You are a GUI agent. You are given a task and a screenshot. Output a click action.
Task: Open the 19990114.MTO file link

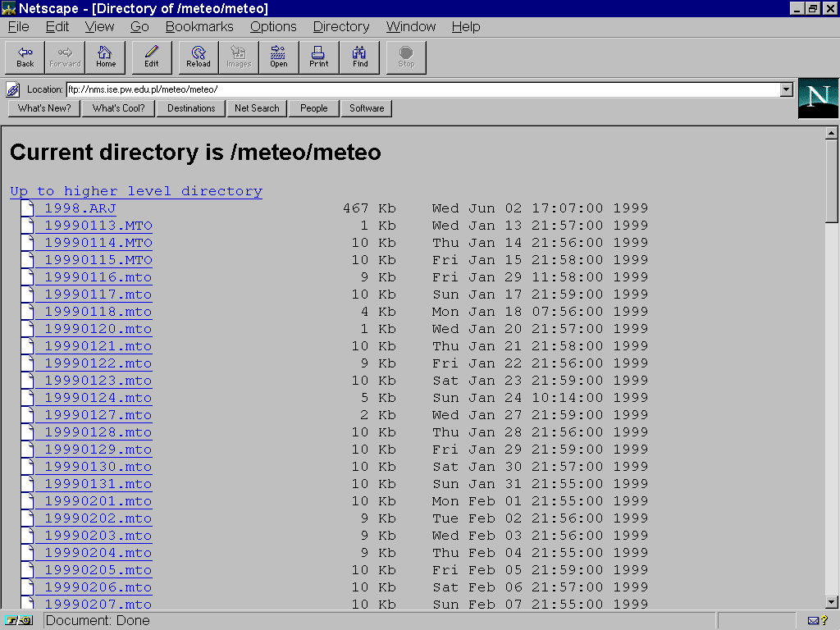coord(98,242)
